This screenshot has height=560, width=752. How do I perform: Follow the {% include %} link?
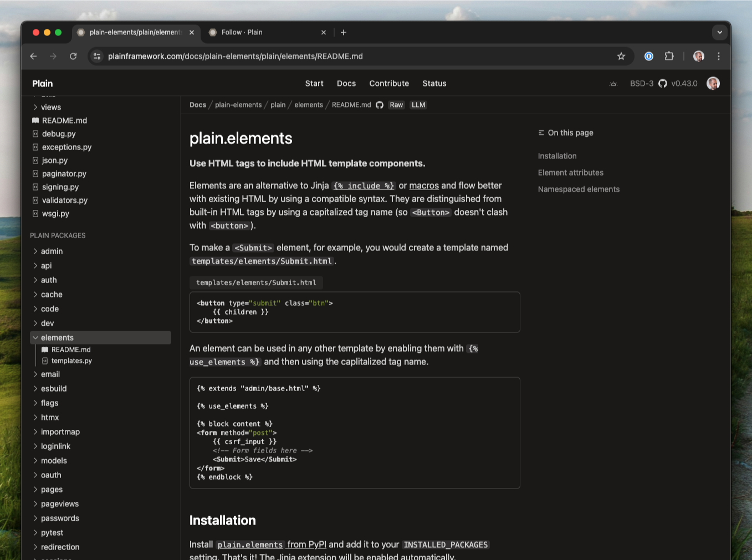tap(364, 186)
